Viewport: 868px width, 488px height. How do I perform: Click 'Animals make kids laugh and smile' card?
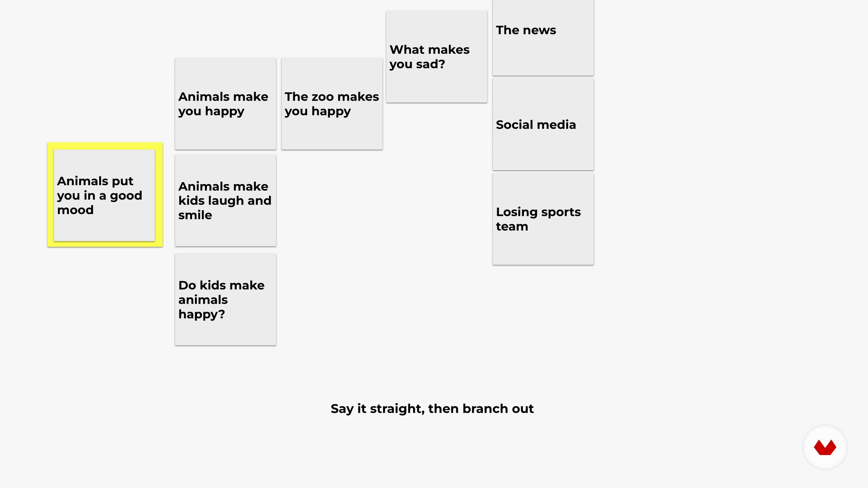click(x=225, y=201)
